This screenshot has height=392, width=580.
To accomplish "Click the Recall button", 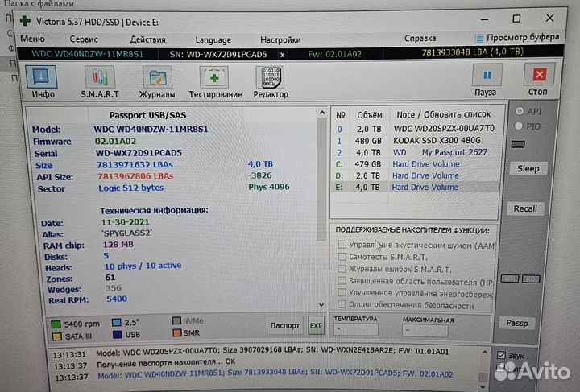I will pyautogui.click(x=525, y=208).
